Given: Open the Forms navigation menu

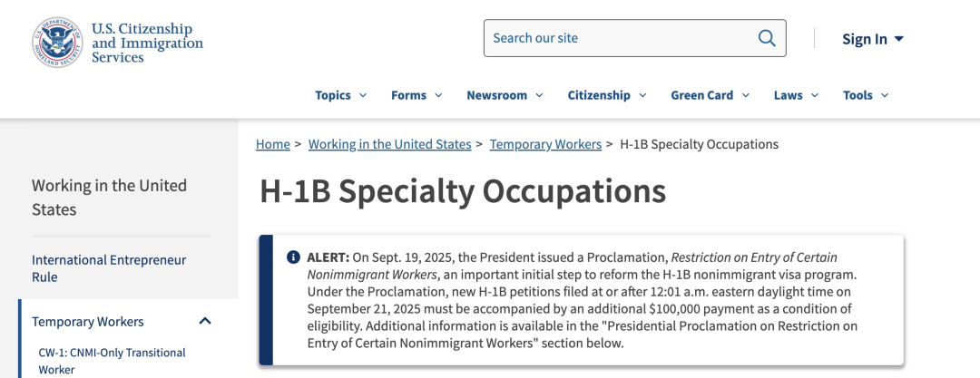Looking at the screenshot, I should point(416,95).
